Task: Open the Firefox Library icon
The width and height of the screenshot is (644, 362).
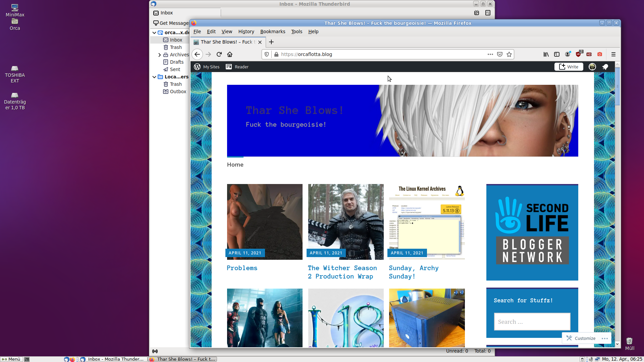Action: 546,54
